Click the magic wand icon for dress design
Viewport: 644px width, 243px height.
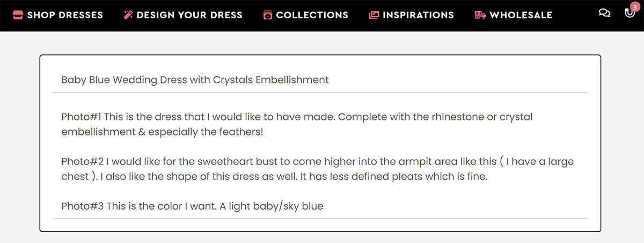click(128, 15)
